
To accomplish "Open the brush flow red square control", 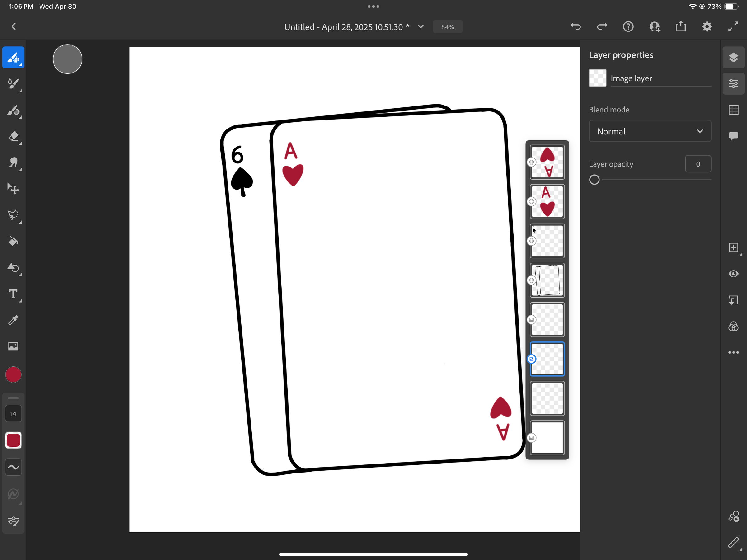I will [x=13, y=440].
